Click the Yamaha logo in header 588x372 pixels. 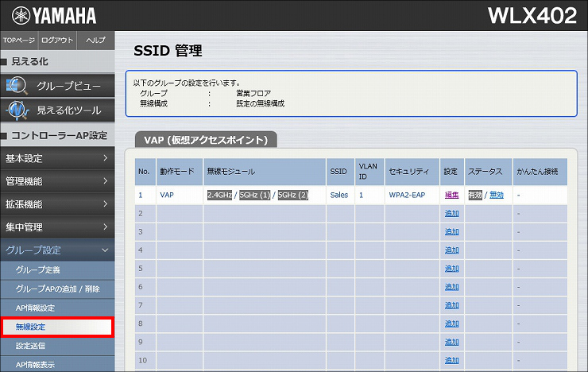point(54,15)
